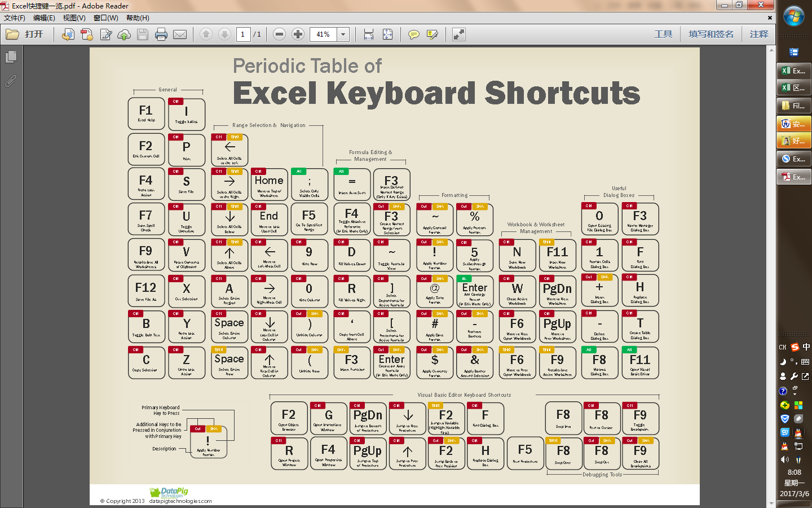The width and height of the screenshot is (812, 508).
Task: Open the page thumbnails panel icon
Action: (x=11, y=57)
